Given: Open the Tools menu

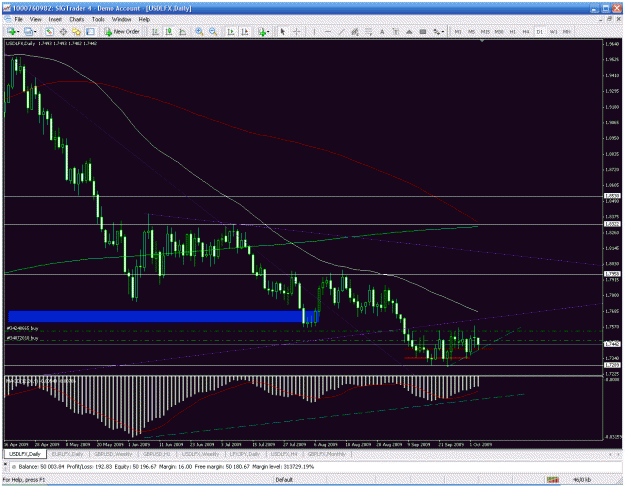Looking at the screenshot, I should coord(98,19).
